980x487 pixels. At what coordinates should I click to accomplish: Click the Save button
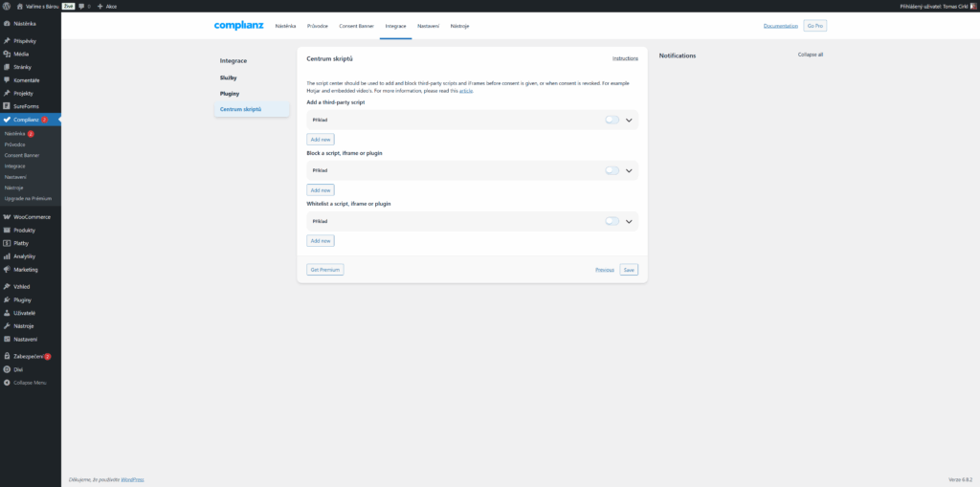click(629, 270)
